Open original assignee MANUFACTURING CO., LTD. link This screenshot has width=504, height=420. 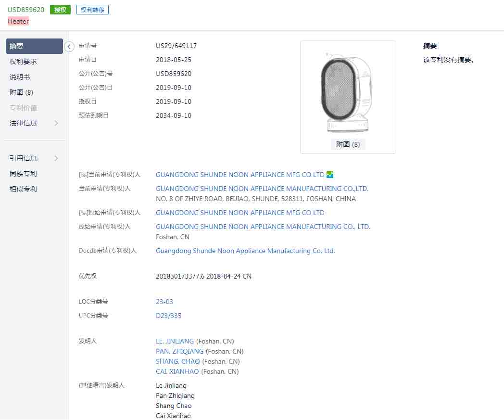click(x=263, y=227)
